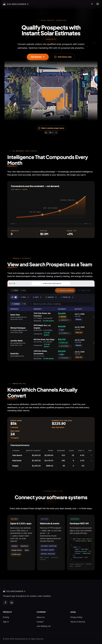Click the SolarScanner.AI header logo
This screenshot has height=644, width=102.
[16, 4]
